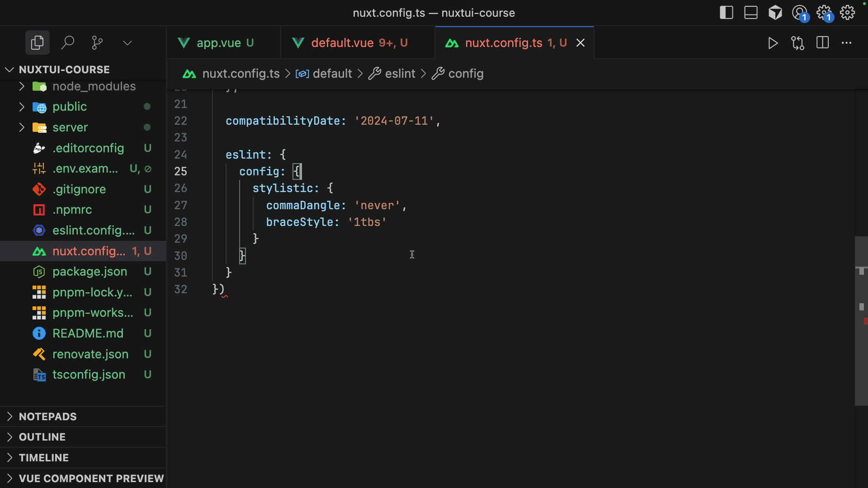Click the editor vertical scrollbar thumb
868x488 pixels.
point(861,321)
